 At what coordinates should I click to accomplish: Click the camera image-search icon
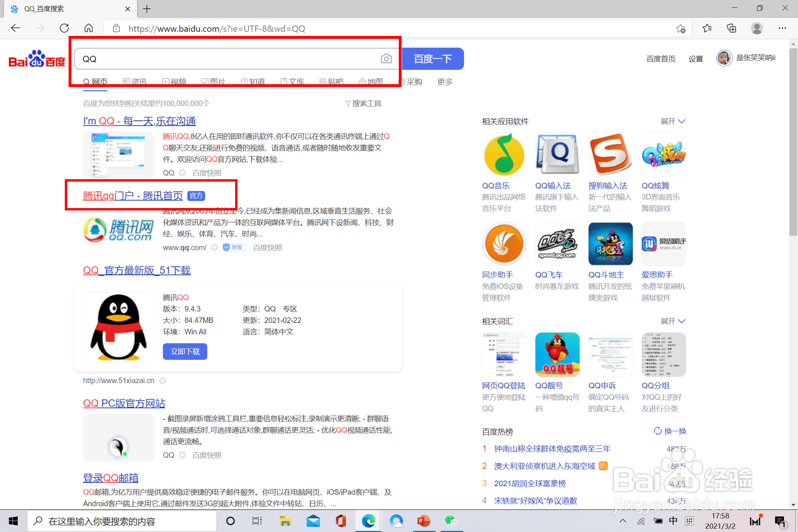pyautogui.click(x=386, y=59)
